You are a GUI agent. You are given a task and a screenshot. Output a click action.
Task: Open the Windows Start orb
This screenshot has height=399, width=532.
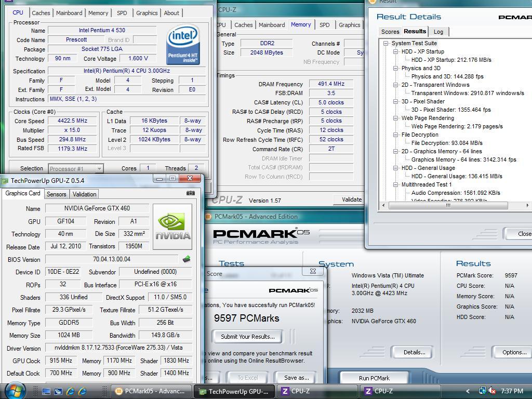[x=15, y=391]
